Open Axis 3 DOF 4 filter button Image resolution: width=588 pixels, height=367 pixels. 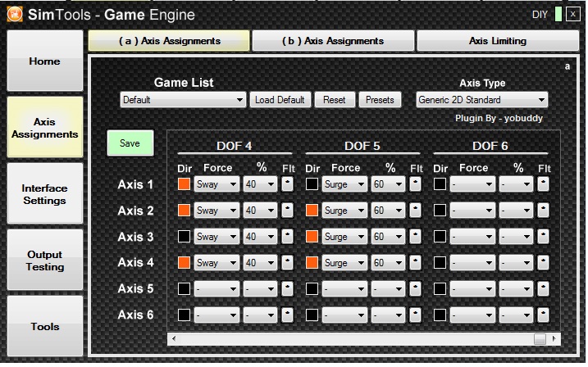(x=287, y=237)
